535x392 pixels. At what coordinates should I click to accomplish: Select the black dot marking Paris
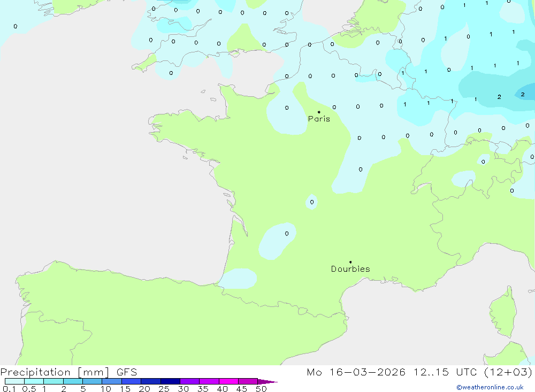click(319, 112)
